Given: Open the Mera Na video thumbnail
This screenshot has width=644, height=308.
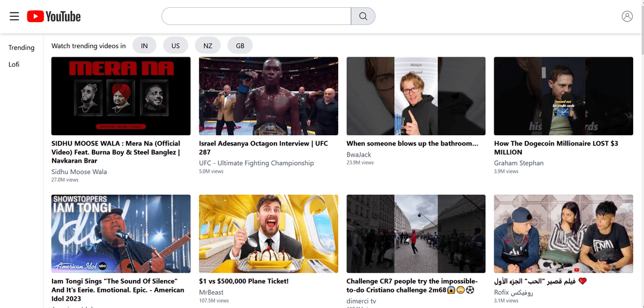Looking at the screenshot, I should [121, 96].
